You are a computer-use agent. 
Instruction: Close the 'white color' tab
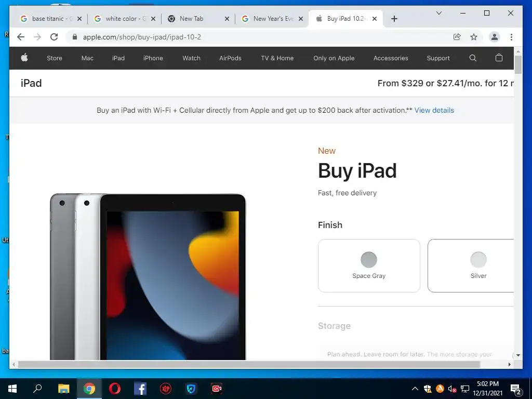tap(153, 19)
